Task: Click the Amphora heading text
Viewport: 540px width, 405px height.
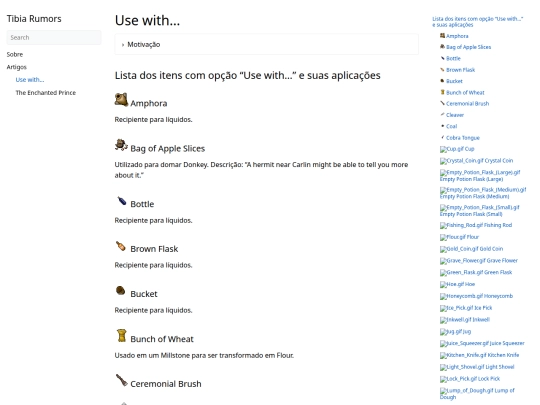Action: coord(149,103)
